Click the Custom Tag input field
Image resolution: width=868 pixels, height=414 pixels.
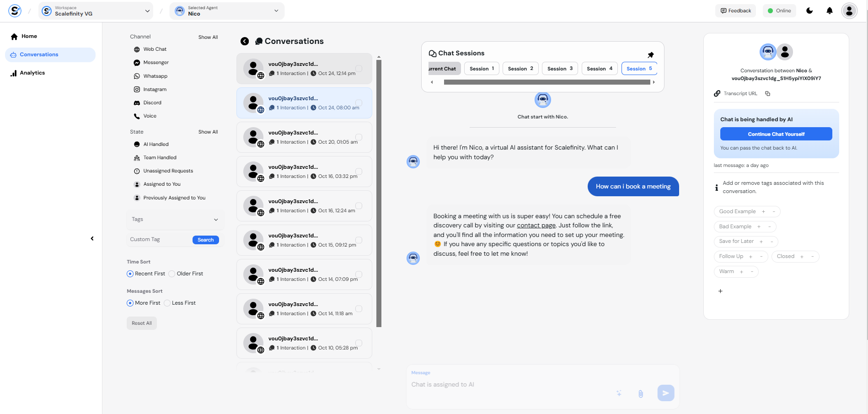(x=158, y=240)
